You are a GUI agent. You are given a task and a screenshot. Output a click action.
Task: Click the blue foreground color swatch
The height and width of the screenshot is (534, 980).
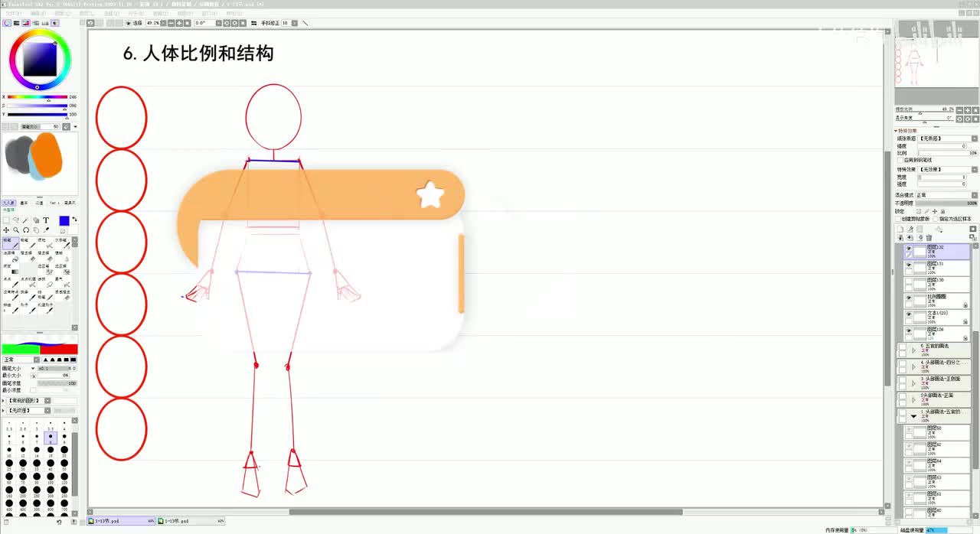tap(64, 221)
